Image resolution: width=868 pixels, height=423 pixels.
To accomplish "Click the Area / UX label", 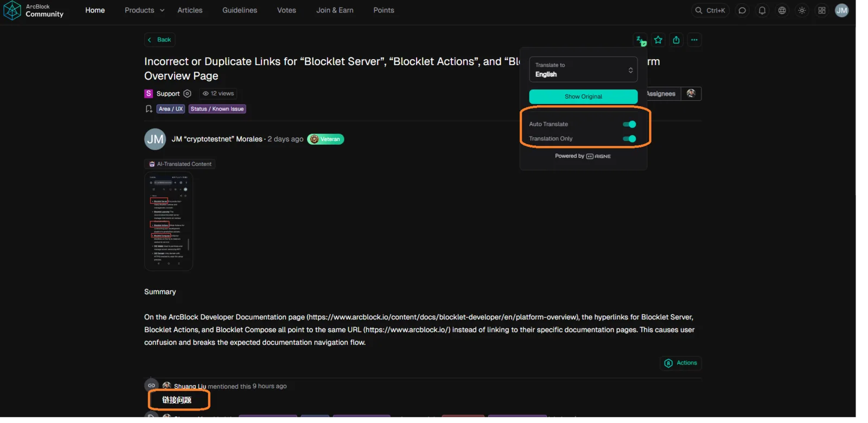I will point(171,109).
